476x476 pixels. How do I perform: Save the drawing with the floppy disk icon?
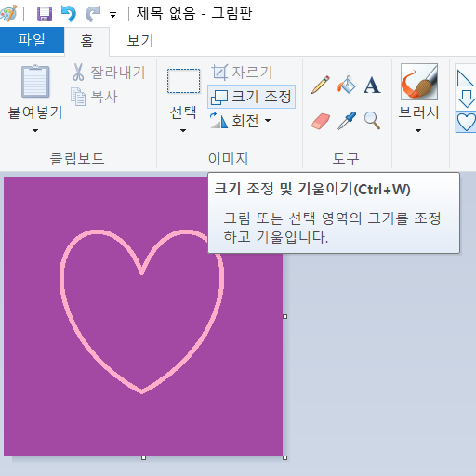point(45,14)
